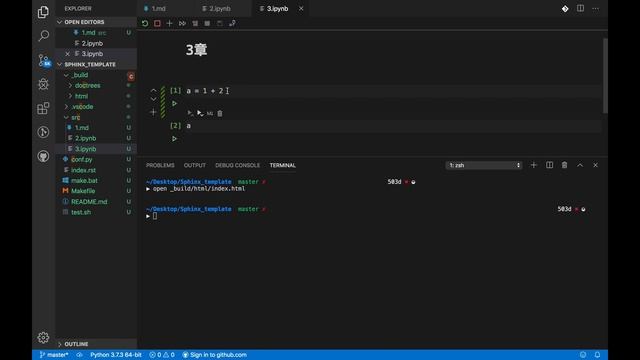The image size is (640, 360).
Task: Restart the notebook kernel
Action: [145, 23]
